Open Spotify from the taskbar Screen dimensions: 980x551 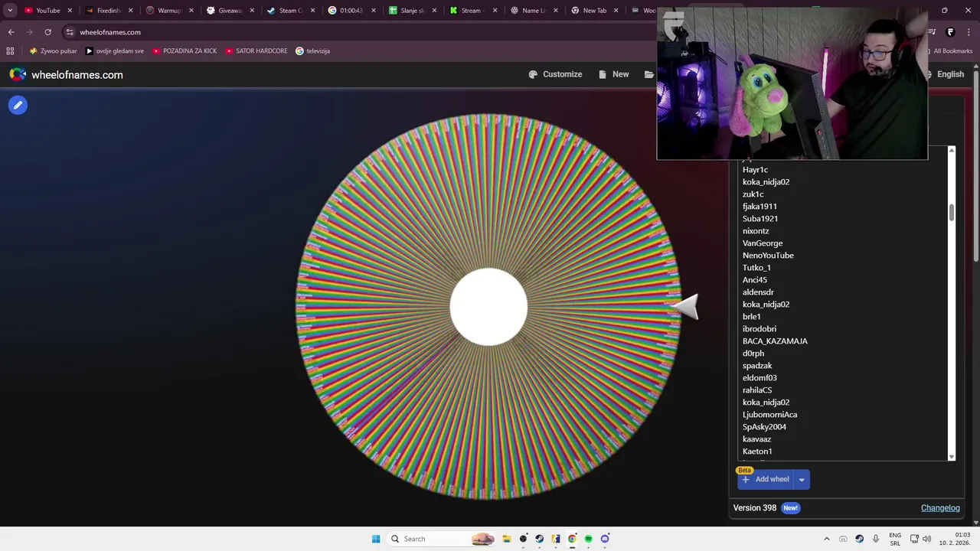click(589, 539)
